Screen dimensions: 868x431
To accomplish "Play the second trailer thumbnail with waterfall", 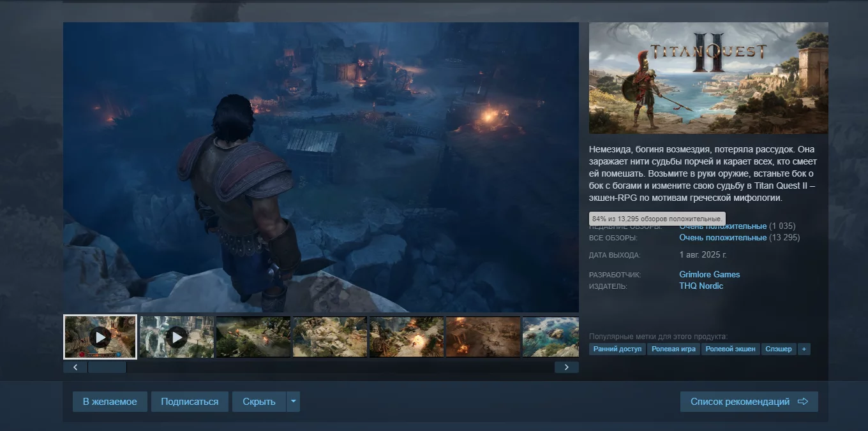I will [x=177, y=337].
